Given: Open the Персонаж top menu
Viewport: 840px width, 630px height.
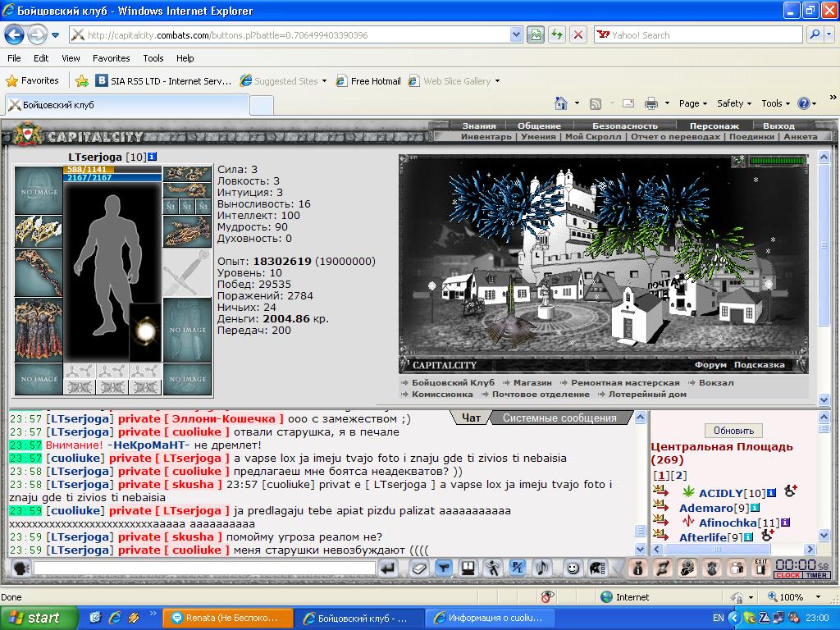Looking at the screenshot, I should 714,126.
